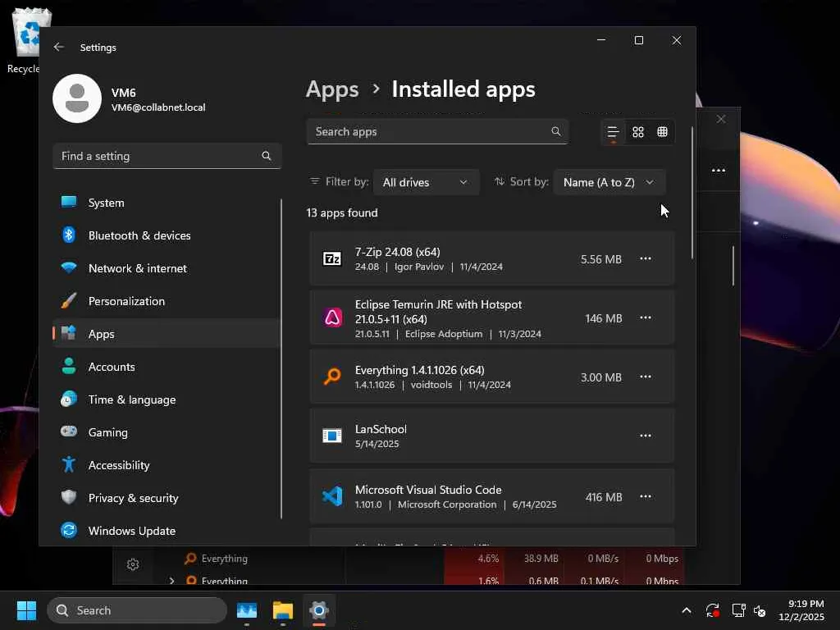Image resolution: width=840 pixels, height=630 pixels.
Task: Open the Filter by All drives dropdown
Action: pyautogui.click(x=426, y=182)
